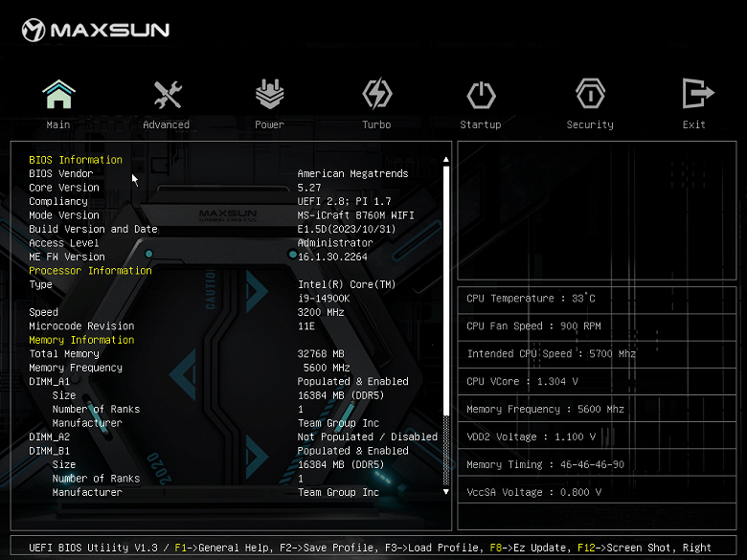Click the i9-14900K processor text
The height and width of the screenshot is (560, 747).
(324, 299)
